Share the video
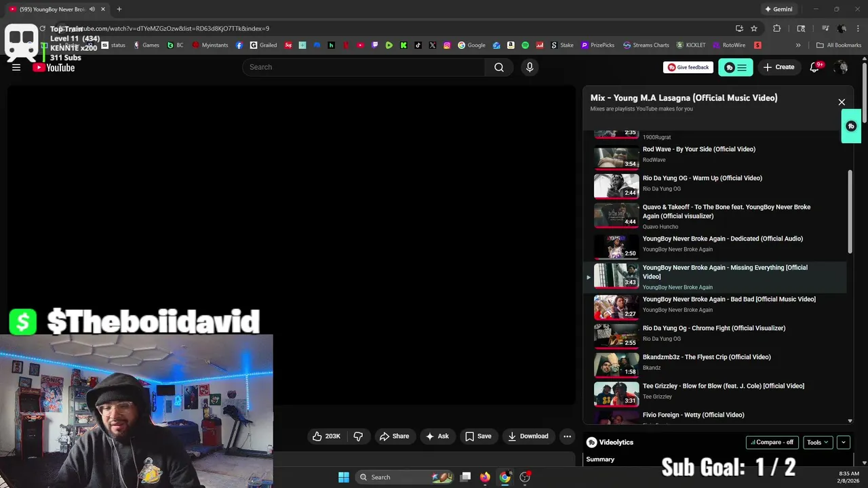This screenshot has width=868, height=488. pos(394,436)
